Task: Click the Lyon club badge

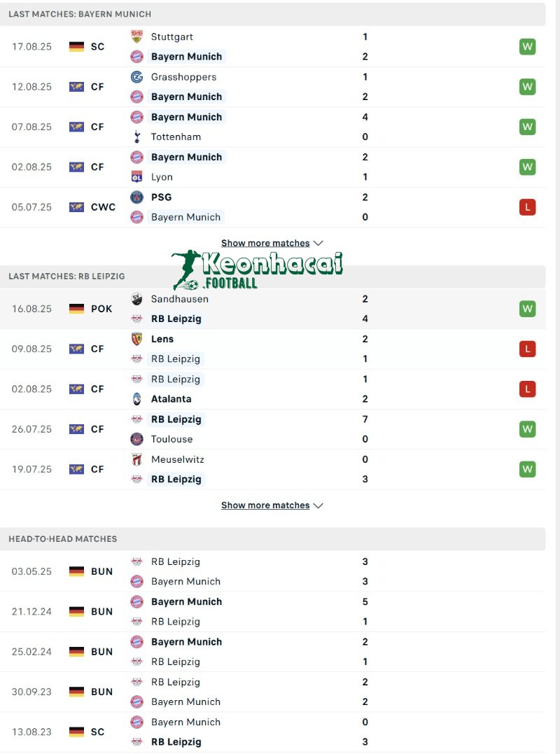Action: pyautogui.click(x=136, y=176)
